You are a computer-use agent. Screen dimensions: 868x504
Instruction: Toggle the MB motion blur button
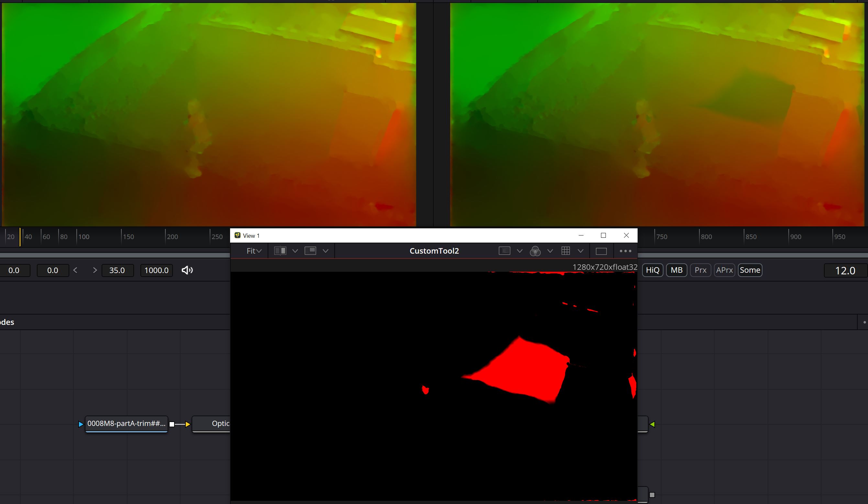tap(676, 270)
